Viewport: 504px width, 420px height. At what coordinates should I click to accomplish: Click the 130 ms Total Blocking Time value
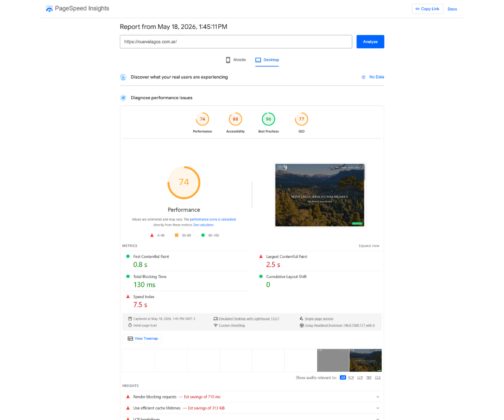click(144, 285)
